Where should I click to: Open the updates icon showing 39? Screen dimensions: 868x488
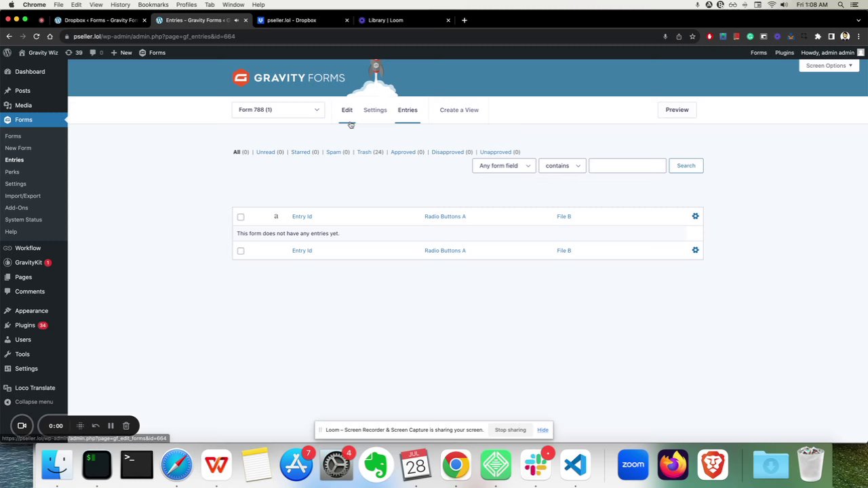click(x=74, y=52)
